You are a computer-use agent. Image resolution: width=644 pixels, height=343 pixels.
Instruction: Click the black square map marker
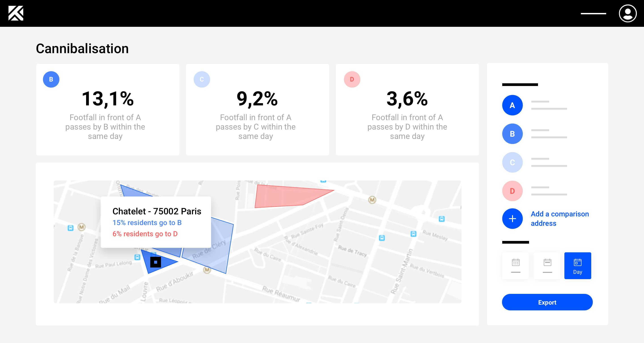click(155, 262)
